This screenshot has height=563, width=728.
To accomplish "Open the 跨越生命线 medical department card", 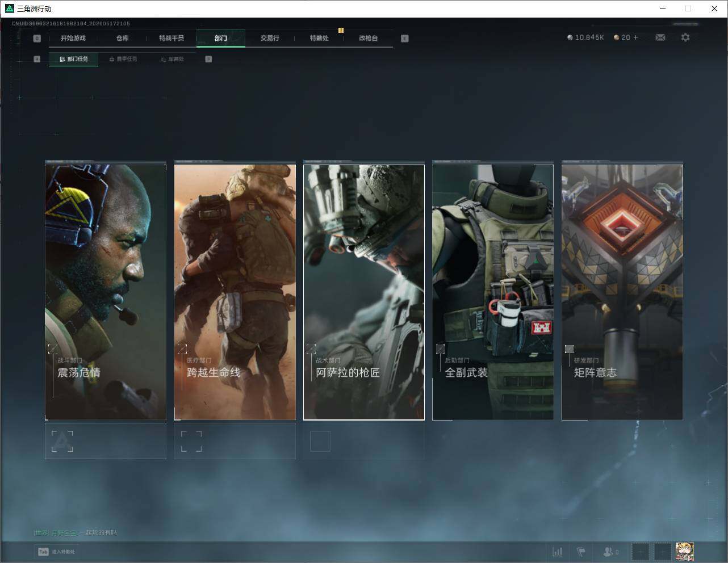I will click(235, 292).
